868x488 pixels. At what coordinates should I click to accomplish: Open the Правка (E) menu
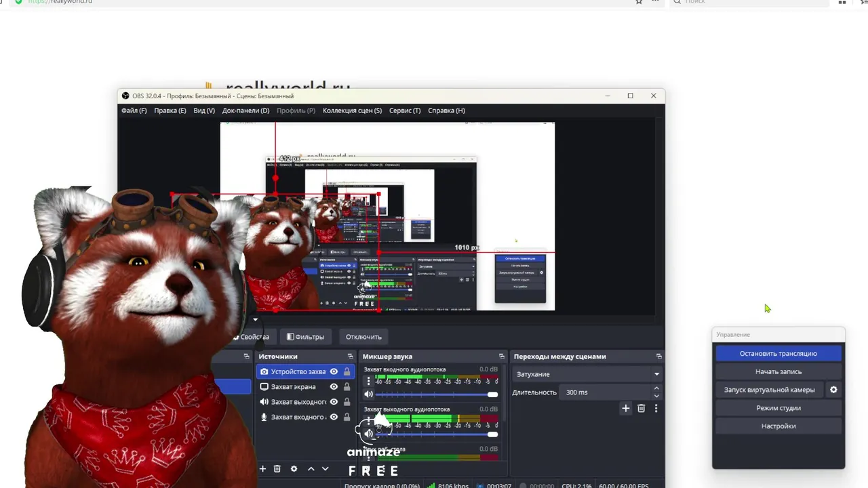(170, 110)
